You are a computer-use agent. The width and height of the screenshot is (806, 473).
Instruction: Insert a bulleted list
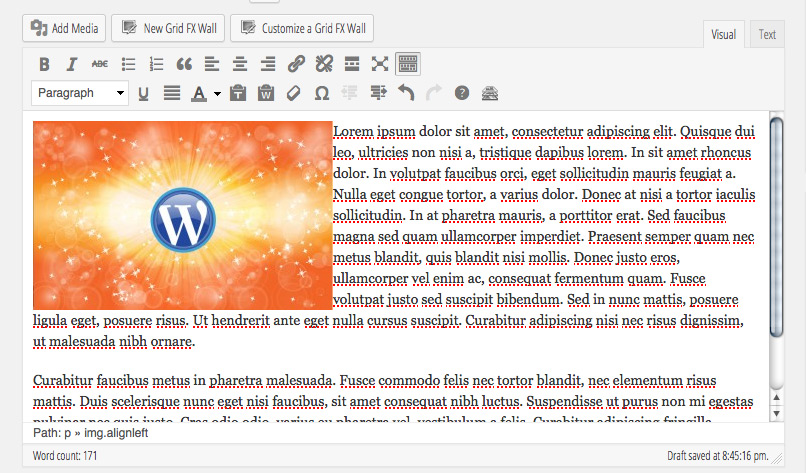point(128,64)
